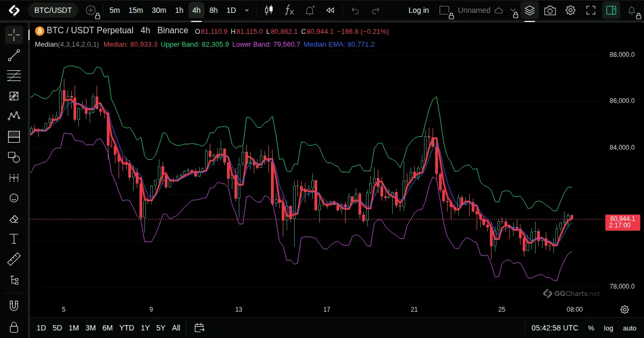Undo the last chart action
The width and height of the screenshot is (644, 338).
355,10
